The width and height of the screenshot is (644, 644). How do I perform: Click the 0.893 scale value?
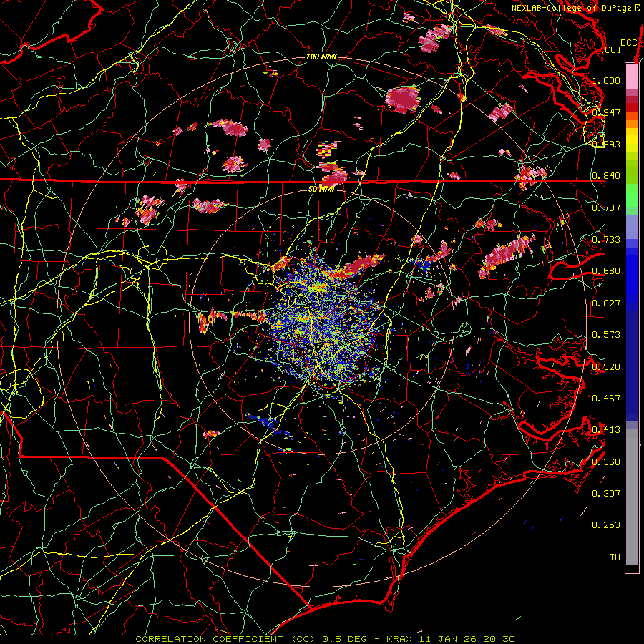coord(606,144)
